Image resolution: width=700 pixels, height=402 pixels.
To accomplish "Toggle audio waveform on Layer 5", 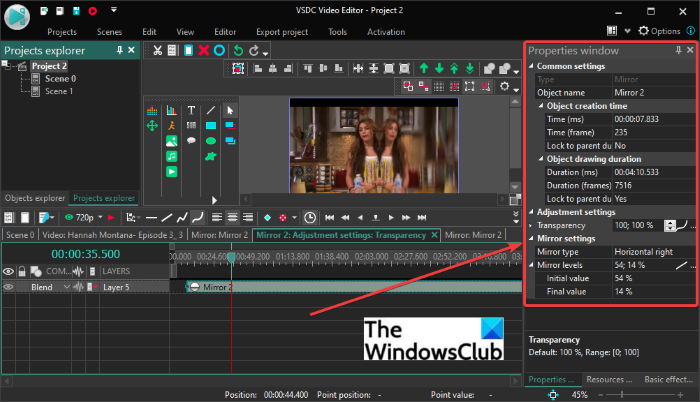I will click(x=79, y=287).
